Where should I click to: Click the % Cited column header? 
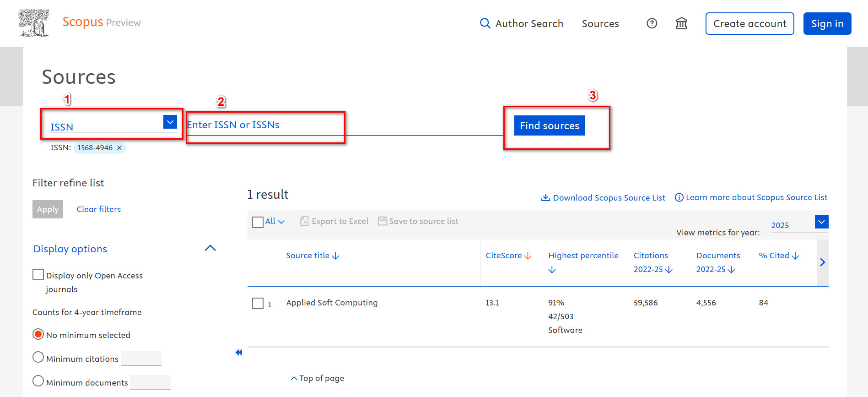(774, 256)
